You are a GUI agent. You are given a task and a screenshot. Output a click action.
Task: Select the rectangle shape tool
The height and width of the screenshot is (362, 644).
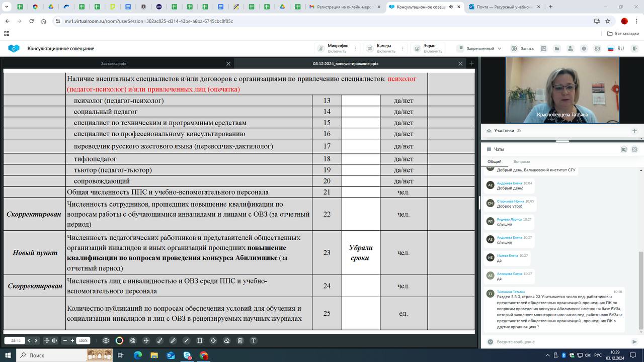coord(200,340)
